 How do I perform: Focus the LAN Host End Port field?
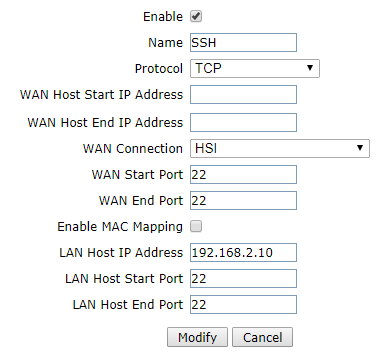[243, 304]
